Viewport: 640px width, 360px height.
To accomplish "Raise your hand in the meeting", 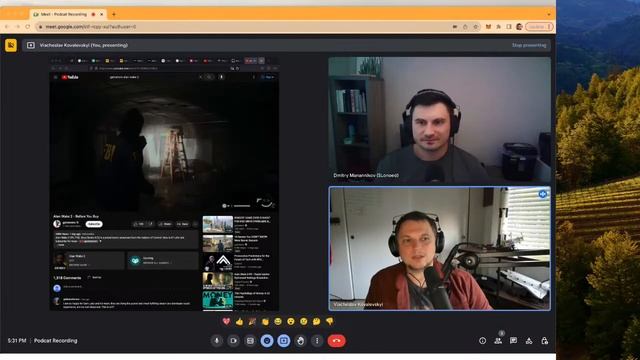I will (300, 340).
